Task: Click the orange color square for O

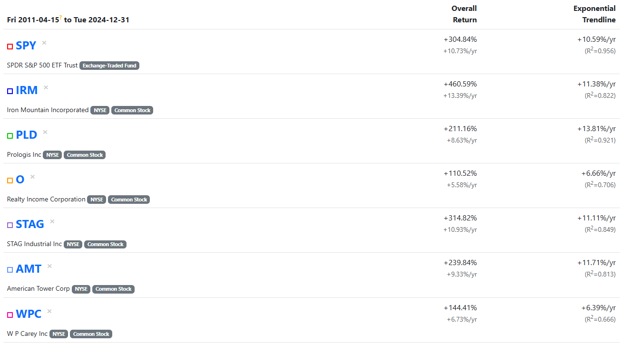Action: (x=10, y=181)
